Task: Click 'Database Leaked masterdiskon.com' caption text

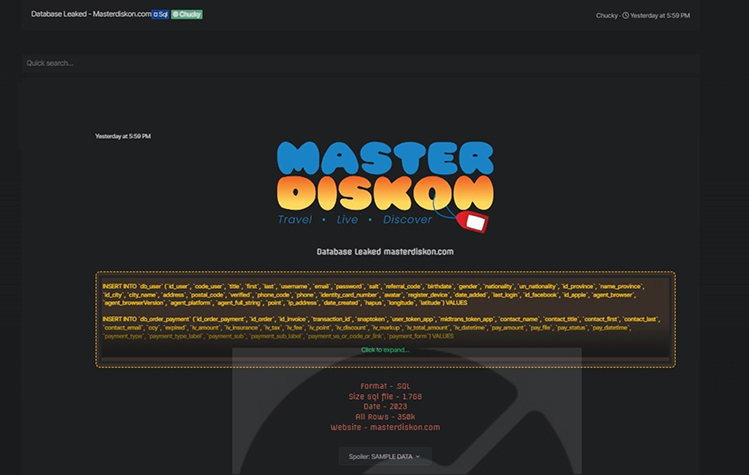Action: [x=385, y=252]
